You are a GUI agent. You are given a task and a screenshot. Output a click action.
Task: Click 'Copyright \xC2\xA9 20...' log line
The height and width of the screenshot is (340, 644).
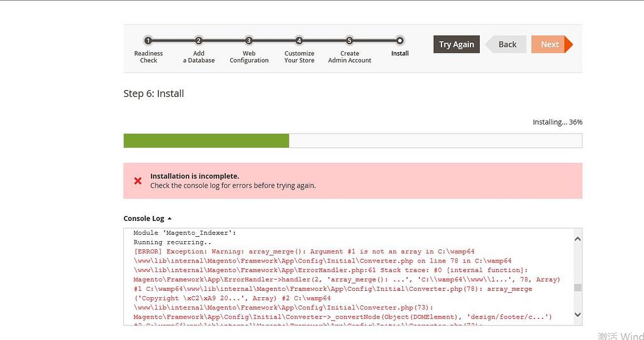(232, 298)
